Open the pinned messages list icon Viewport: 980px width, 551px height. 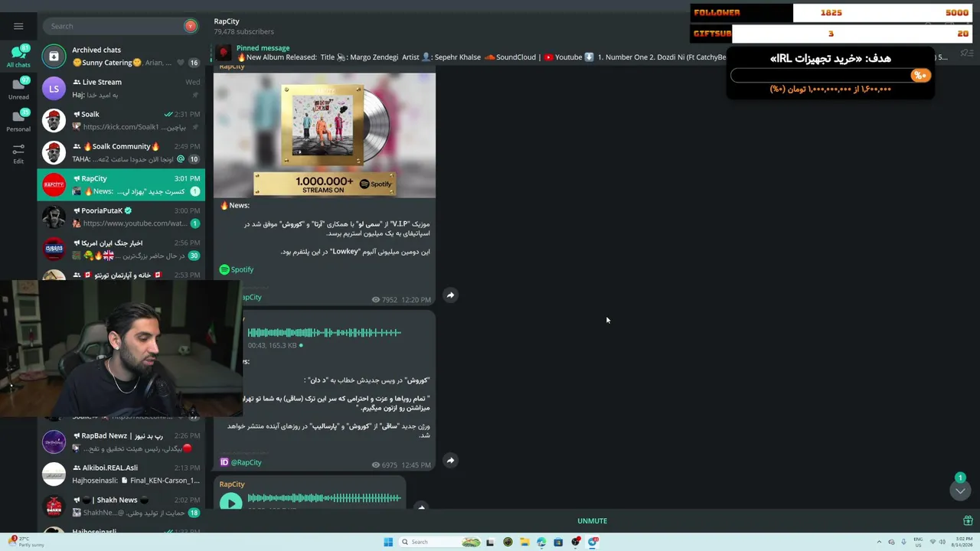click(966, 54)
